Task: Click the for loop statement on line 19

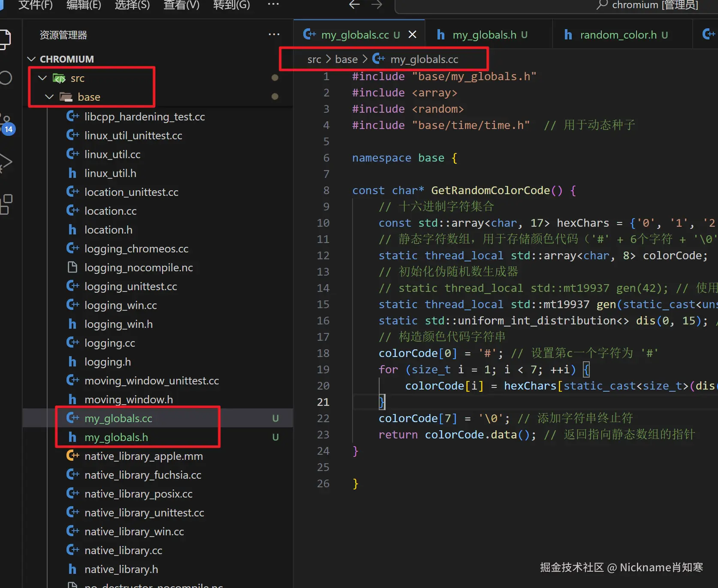Action: (x=484, y=369)
